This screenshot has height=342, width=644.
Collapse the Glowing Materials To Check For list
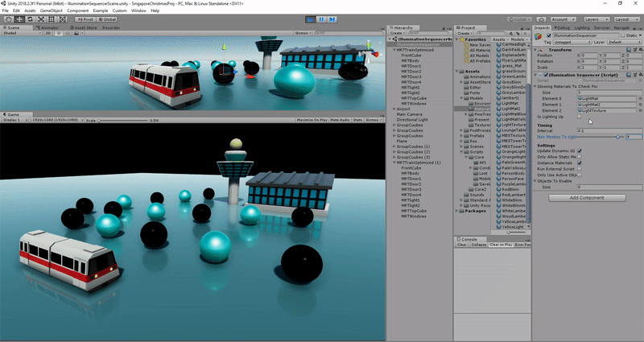click(535, 87)
